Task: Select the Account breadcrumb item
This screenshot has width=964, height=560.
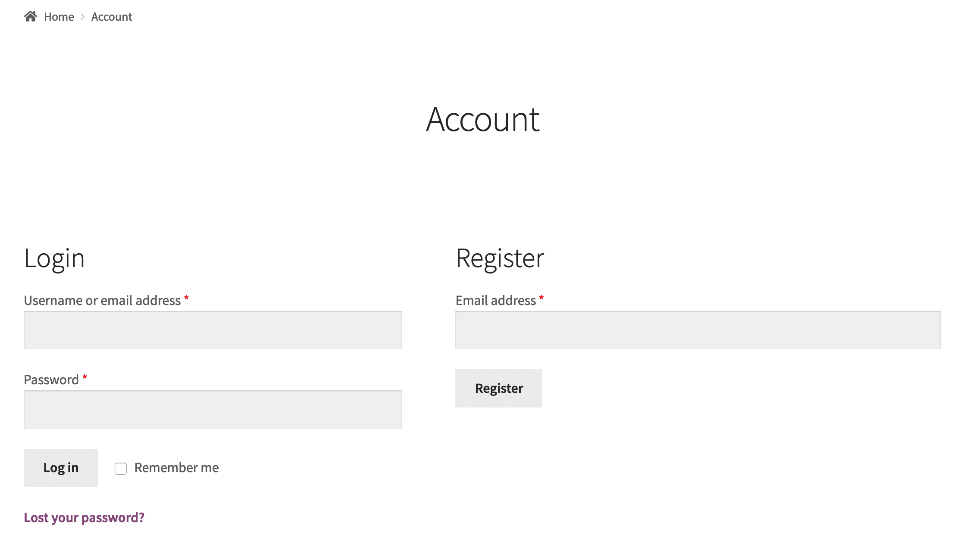Action: (112, 17)
